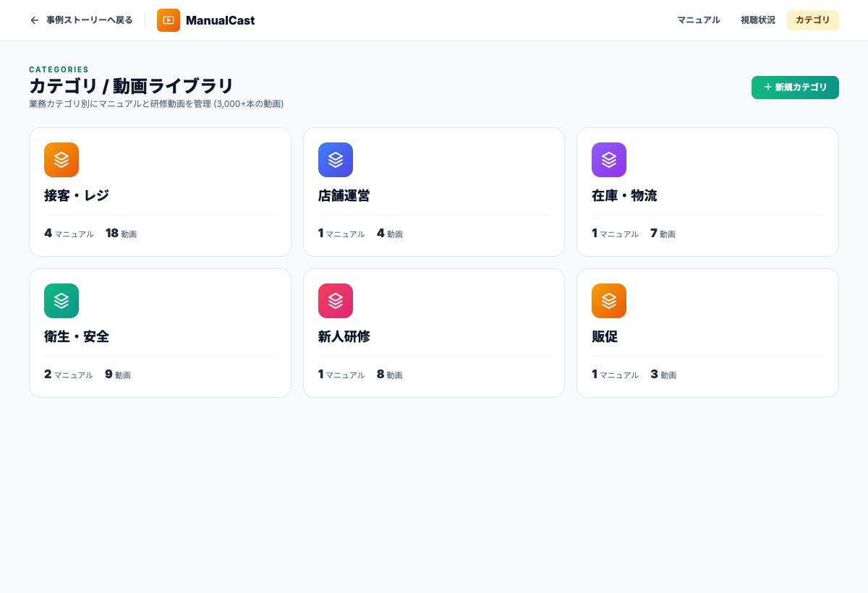
Task: Click 4 マニュアル count in 接客・レジ card
Action: [69, 234]
